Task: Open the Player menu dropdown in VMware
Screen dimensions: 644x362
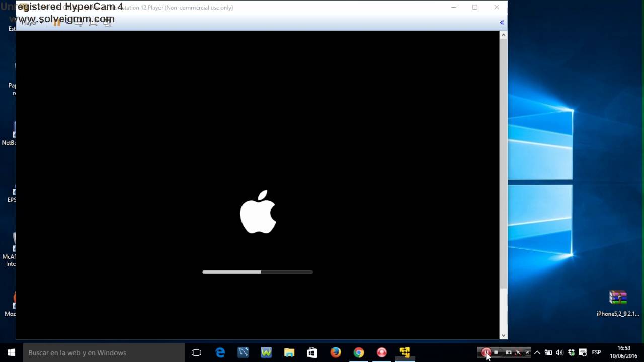Action: [32, 22]
